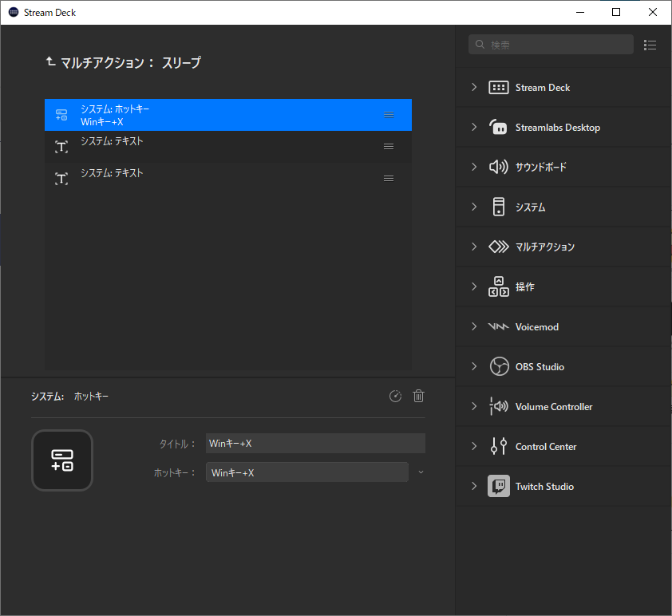Image resolution: width=672 pixels, height=616 pixels.
Task: Click the search magnifier icon
Action: coord(480,45)
